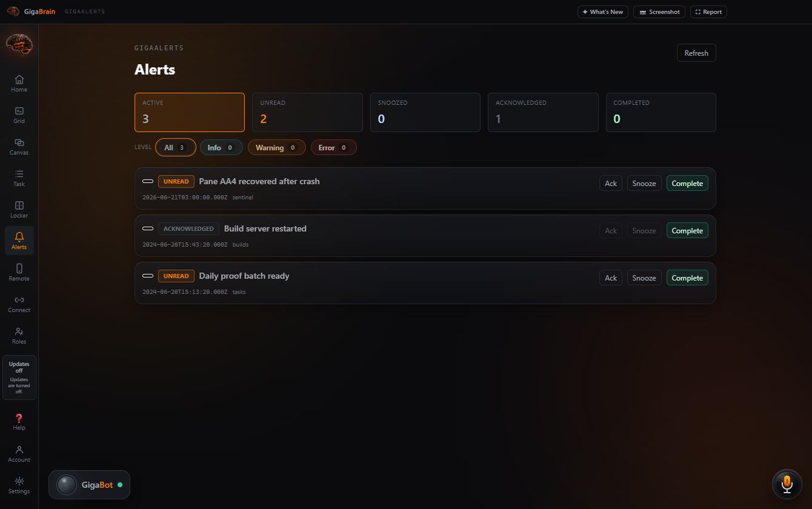Image resolution: width=812 pixels, height=509 pixels.
Task: Filter alerts by Info level
Action: (221, 147)
